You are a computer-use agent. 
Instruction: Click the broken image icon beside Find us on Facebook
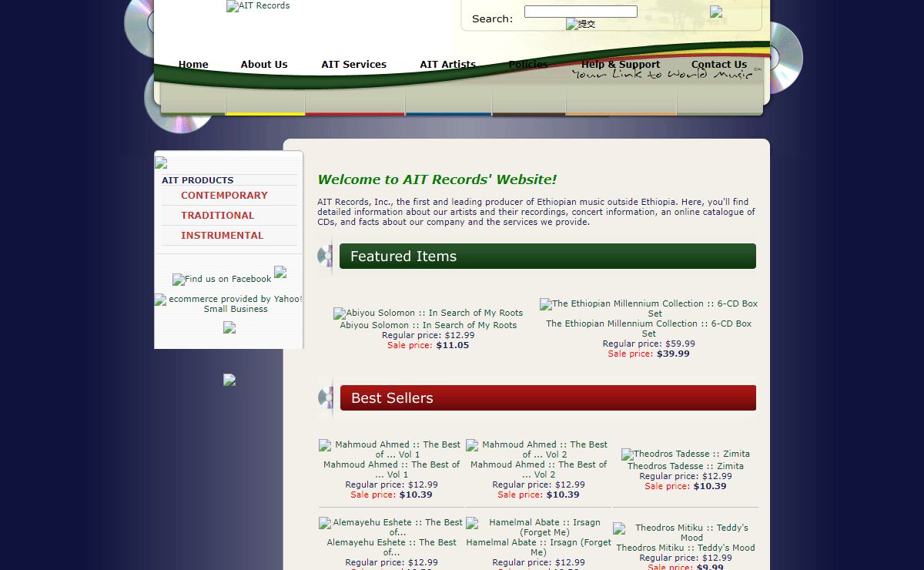[x=280, y=272]
